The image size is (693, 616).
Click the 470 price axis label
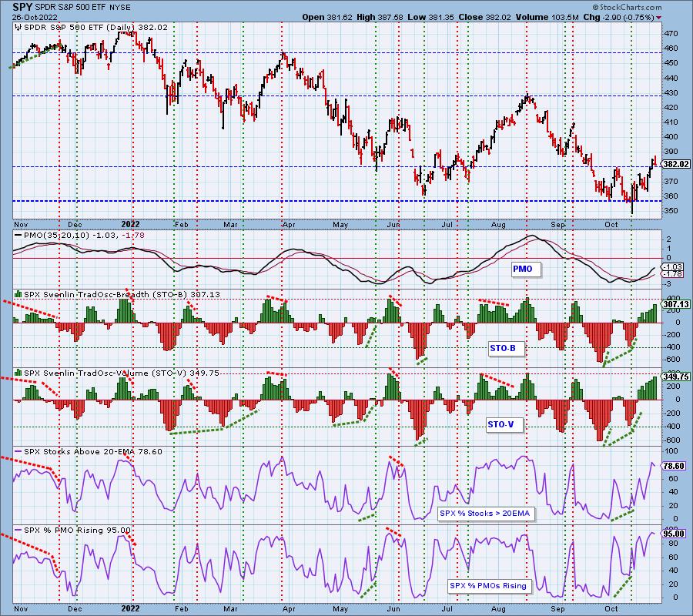[x=672, y=34]
